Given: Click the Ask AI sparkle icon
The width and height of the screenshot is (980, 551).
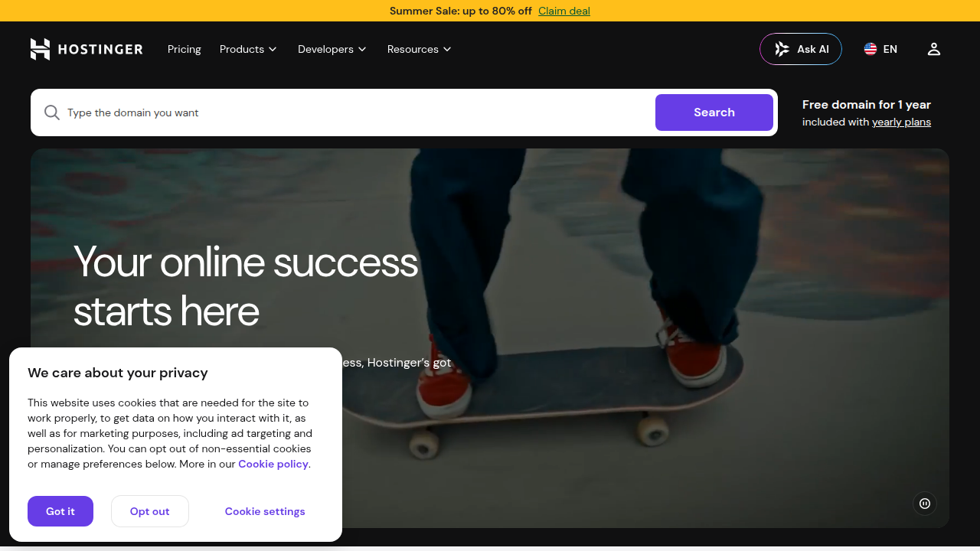Looking at the screenshot, I should tap(782, 49).
